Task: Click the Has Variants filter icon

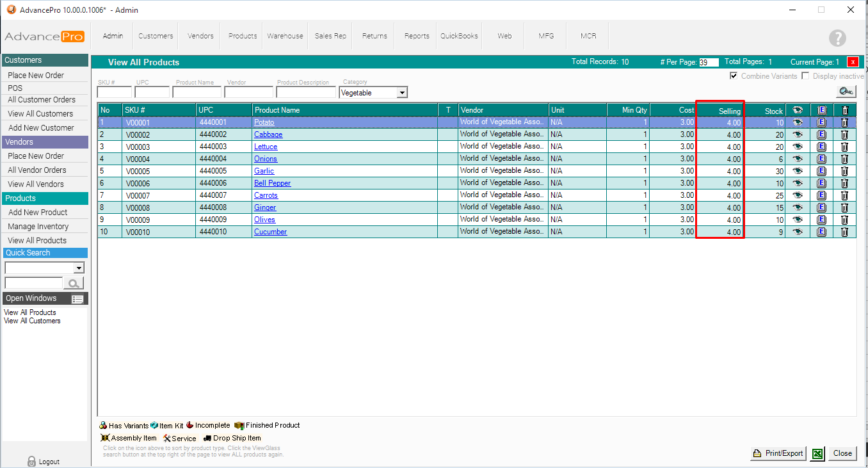Action: tap(103, 426)
